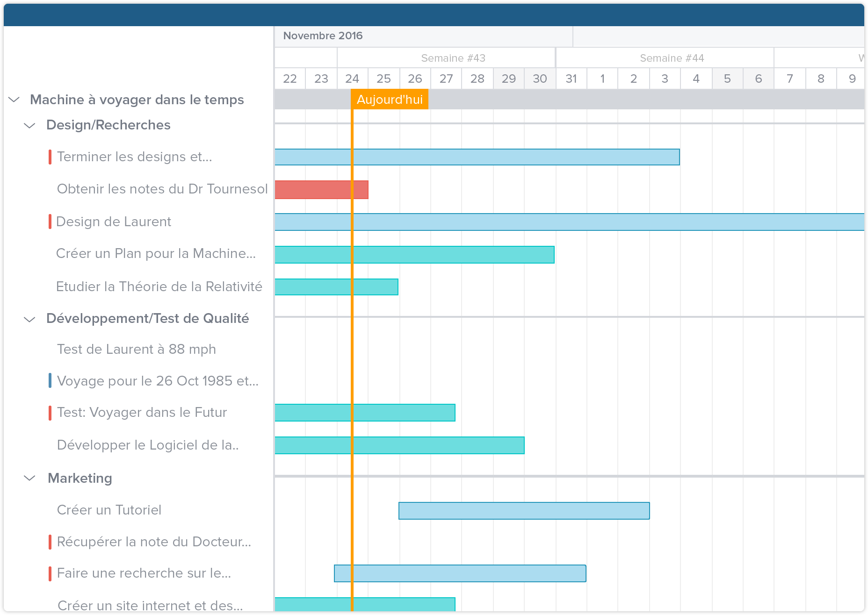Select task Faire une recherche sur le...

coord(144,573)
